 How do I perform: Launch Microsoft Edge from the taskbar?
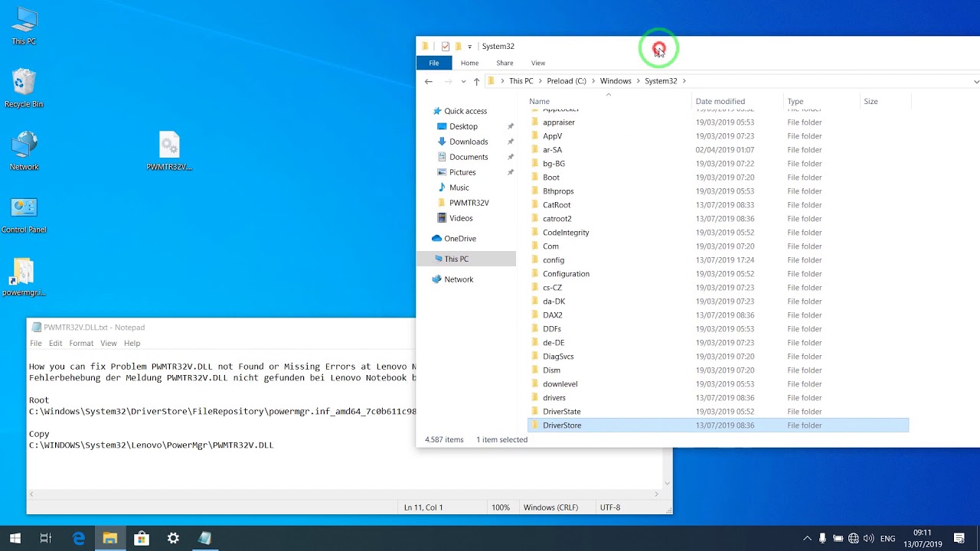79,539
